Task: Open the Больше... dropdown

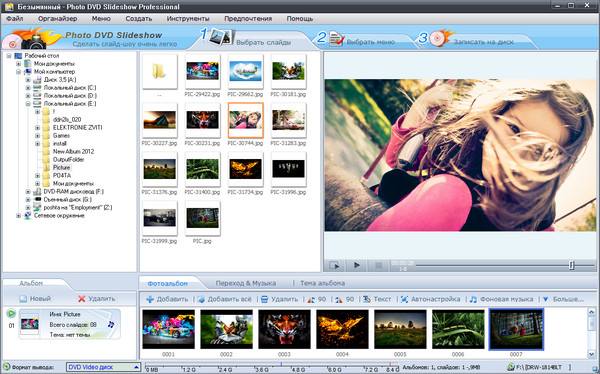Action: click(563, 299)
